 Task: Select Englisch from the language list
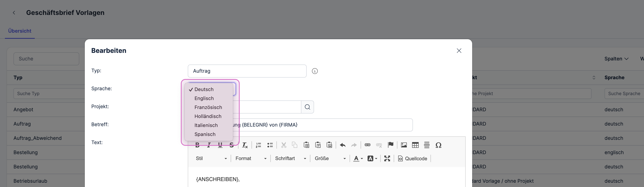click(204, 98)
